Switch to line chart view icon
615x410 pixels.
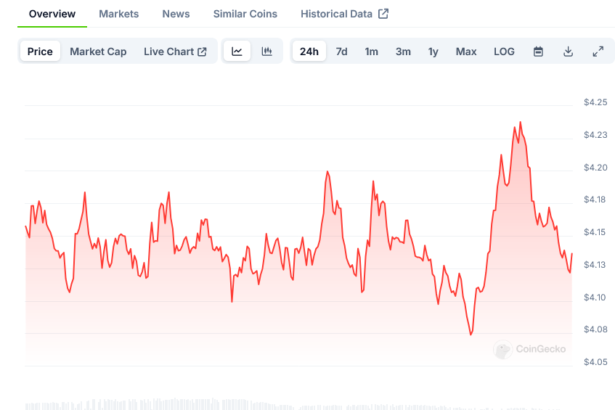tap(236, 51)
